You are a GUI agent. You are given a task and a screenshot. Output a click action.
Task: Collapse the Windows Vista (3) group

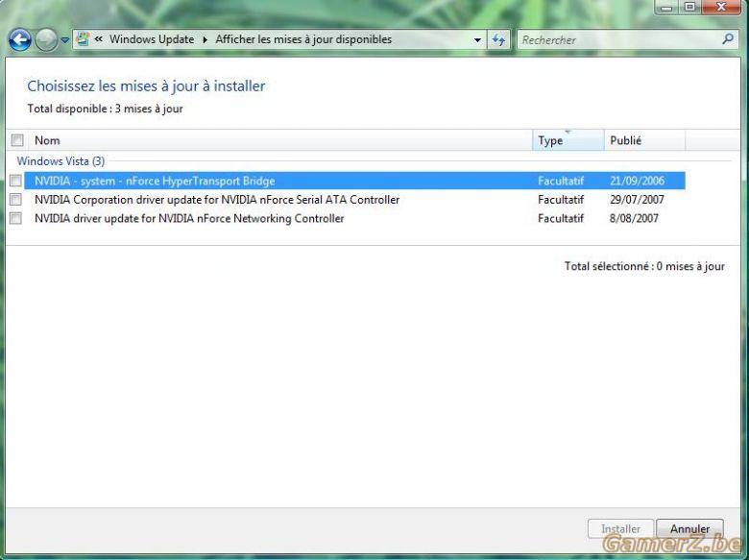point(60,161)
